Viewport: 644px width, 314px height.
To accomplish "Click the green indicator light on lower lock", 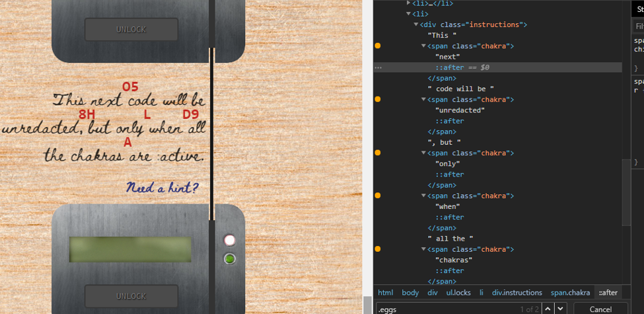I will click(229, 258).
